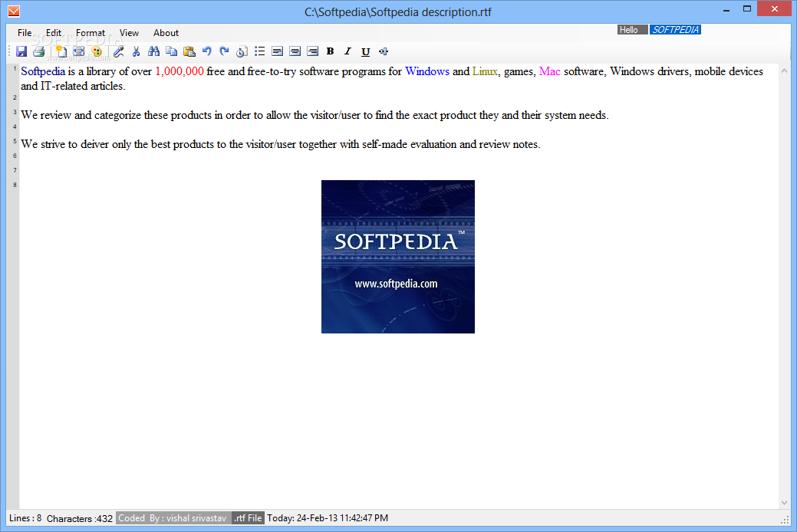This screenshot has width=797, height=532.
Task: Open the Edit menu
Action: [54, 33]
